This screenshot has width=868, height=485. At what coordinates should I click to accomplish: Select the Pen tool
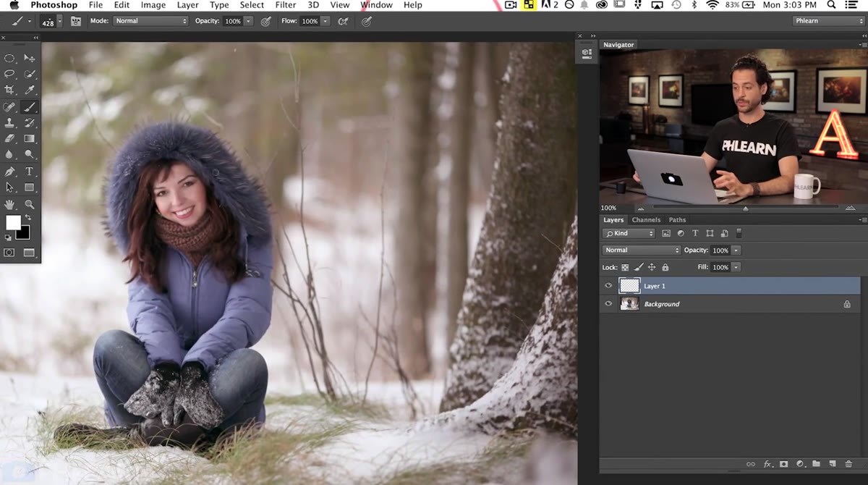10,172
